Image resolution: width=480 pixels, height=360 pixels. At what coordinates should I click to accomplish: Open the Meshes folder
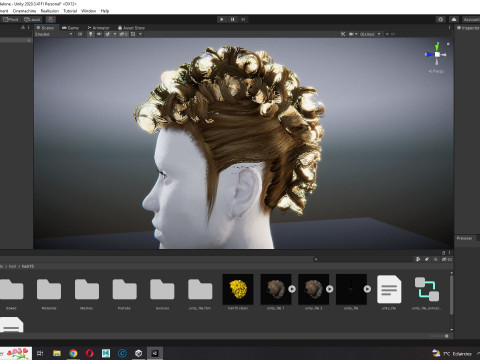tap(87, 289)
